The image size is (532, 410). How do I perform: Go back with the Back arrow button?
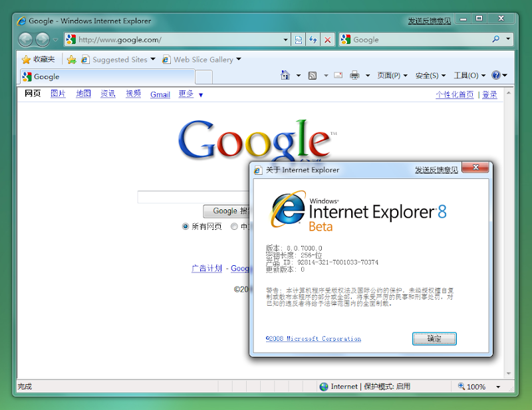25,40
